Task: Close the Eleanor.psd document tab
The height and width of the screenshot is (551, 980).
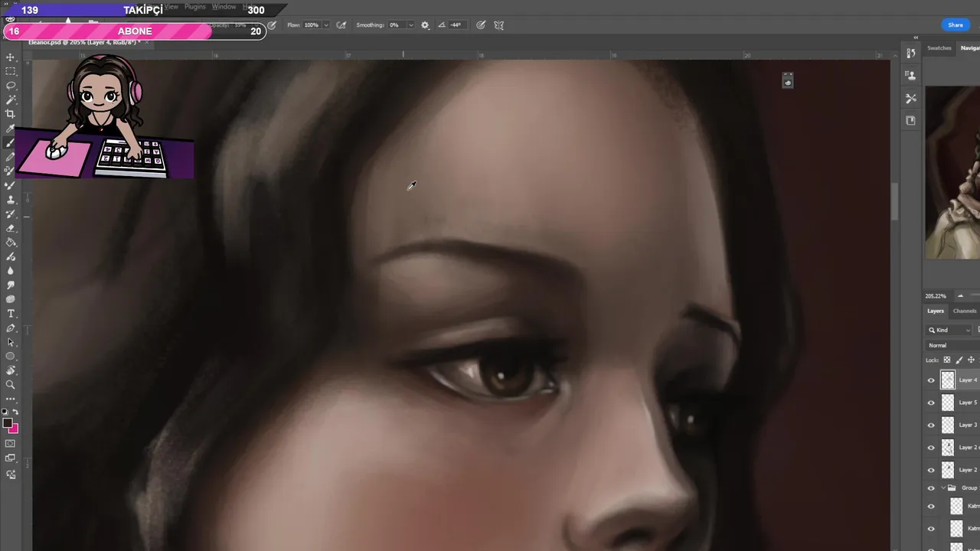Action: pyautogui.click(x=146, y=42)
